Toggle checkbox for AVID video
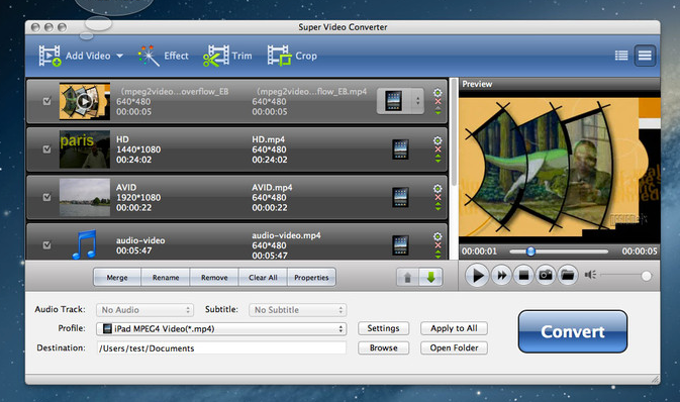680x402 pixels. click(x=47, y=197)
